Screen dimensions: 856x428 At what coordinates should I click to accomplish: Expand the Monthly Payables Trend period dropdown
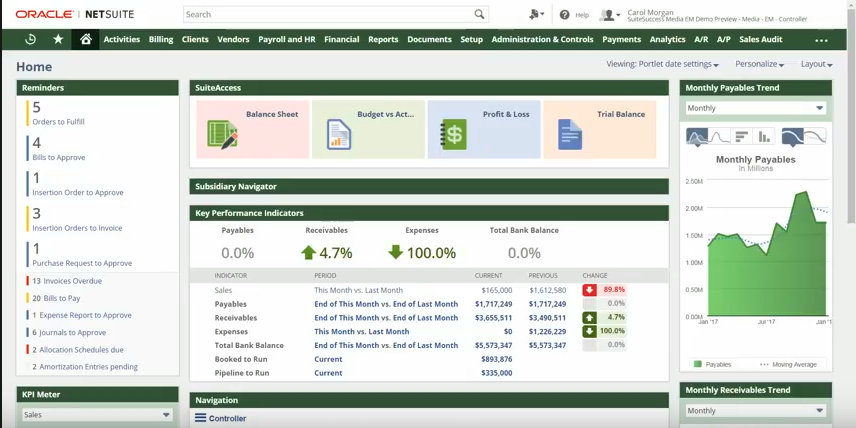click(x=755, y=108)
